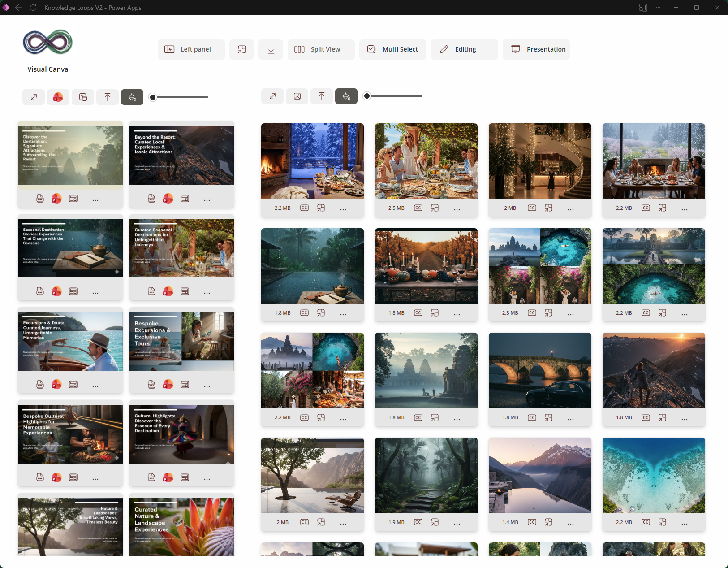Click the download arrow toolbar icon
The height and width of the screenshot is (568, 728).
click(271, 49)
